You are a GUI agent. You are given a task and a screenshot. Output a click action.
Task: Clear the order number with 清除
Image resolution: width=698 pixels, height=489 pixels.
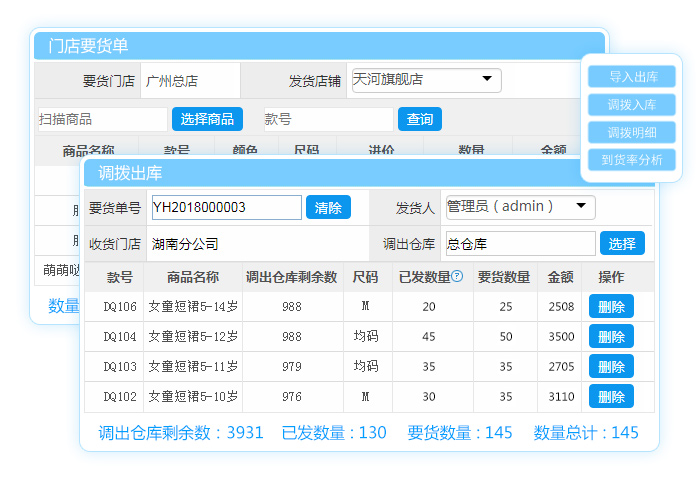pyautogui.click(x=328, y=208)
